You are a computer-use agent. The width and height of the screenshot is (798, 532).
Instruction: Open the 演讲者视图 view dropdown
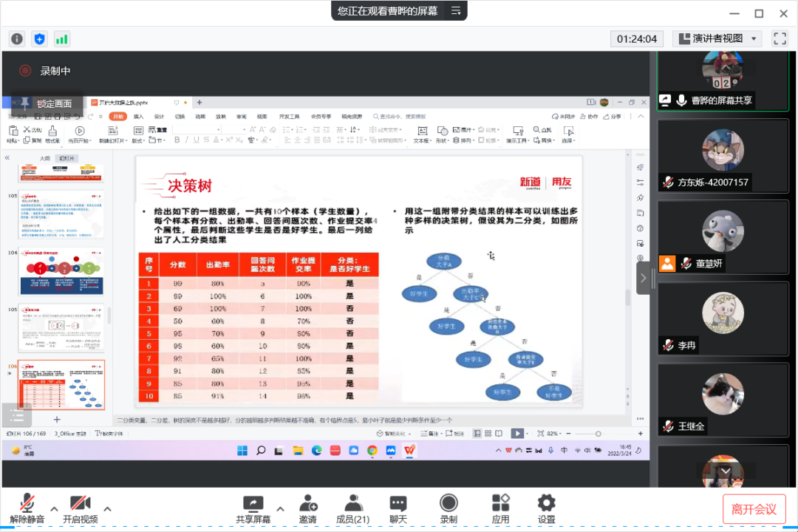(x=717, y=38)
